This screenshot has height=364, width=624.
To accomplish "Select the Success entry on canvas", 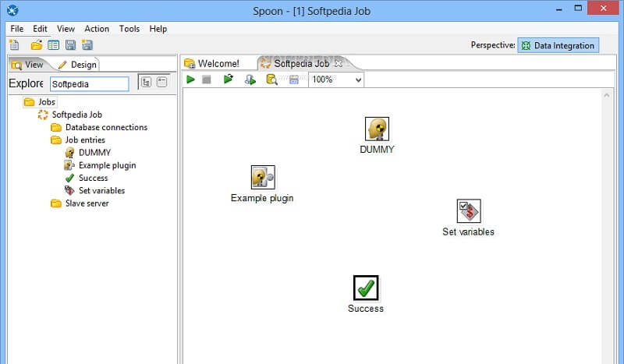I will 366,288.
